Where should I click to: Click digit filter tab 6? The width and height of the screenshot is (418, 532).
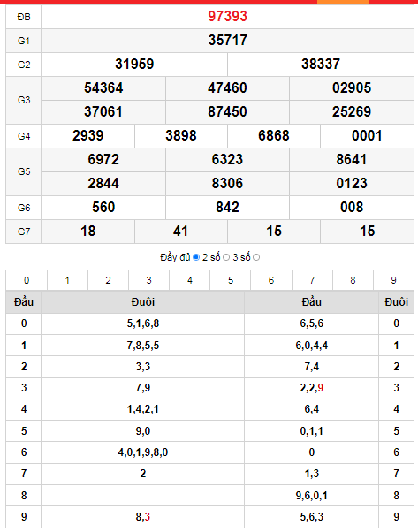point(271,280)
